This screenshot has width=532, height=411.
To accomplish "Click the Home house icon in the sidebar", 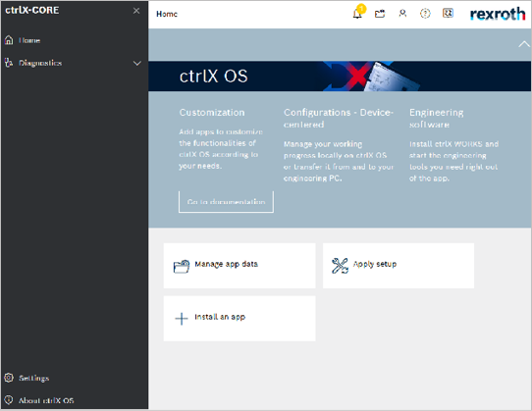I will point(9,40).
